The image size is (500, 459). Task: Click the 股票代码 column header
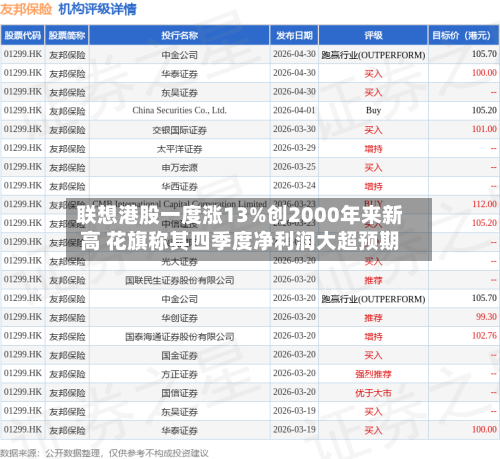22,35
